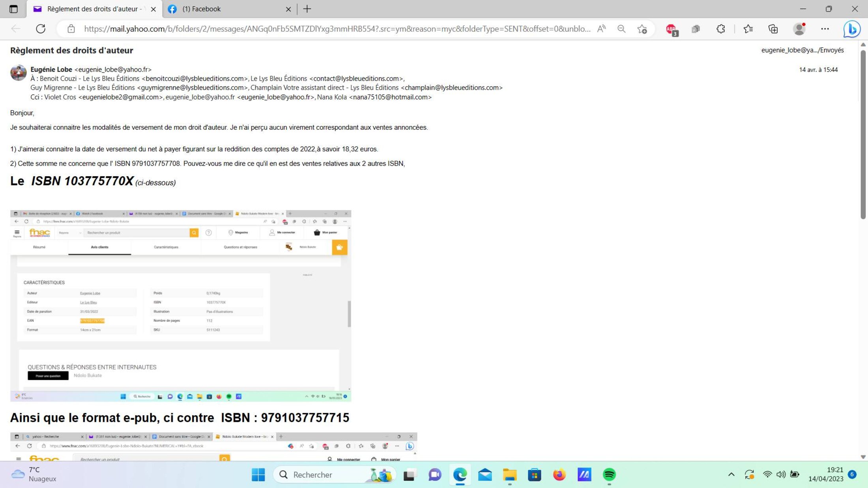Click the date 14 avr. à 15:44
Viewport: 868px width, 488px height.
point(818,70)
